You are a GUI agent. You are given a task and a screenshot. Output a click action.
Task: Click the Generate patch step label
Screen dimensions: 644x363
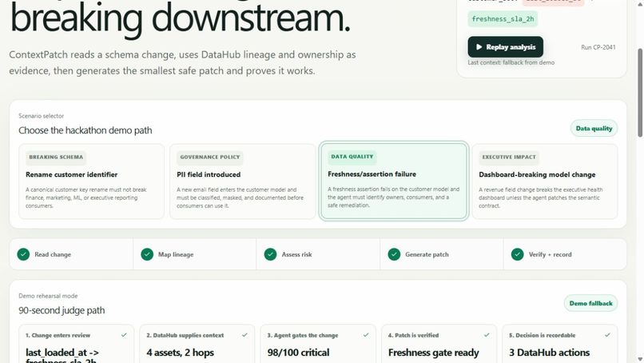click(x=427, y=254)
